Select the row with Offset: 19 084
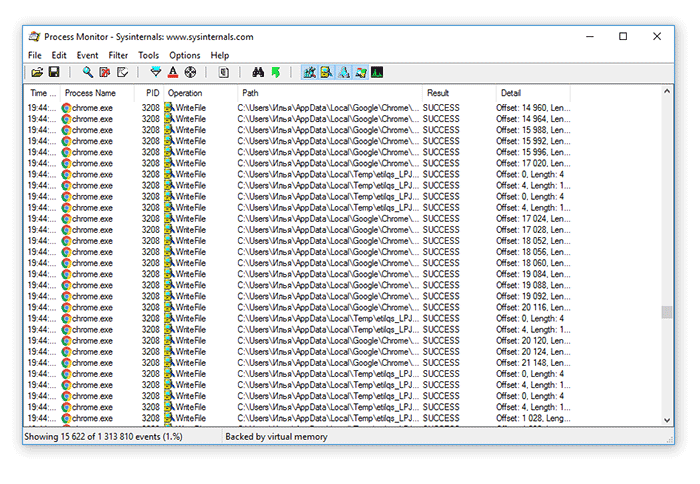The width and height of the screenshot is (700, 484). [x=299, y=274]
